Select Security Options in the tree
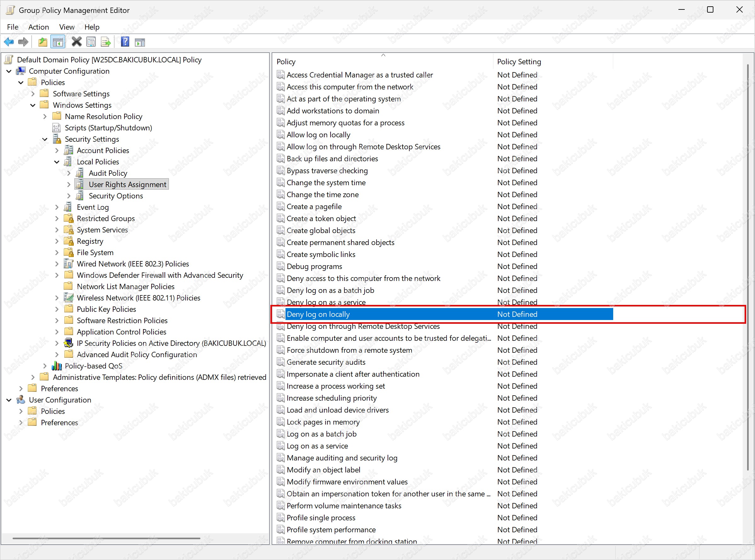The height and width of the screenshot is (560, 755). [116, 196]
